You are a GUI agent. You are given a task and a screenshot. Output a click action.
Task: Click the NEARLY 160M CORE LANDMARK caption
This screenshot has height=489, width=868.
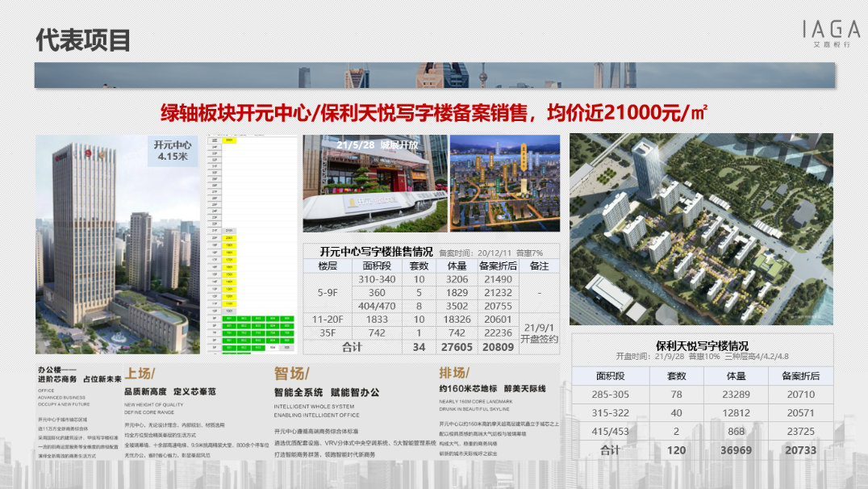click(476, 402)
